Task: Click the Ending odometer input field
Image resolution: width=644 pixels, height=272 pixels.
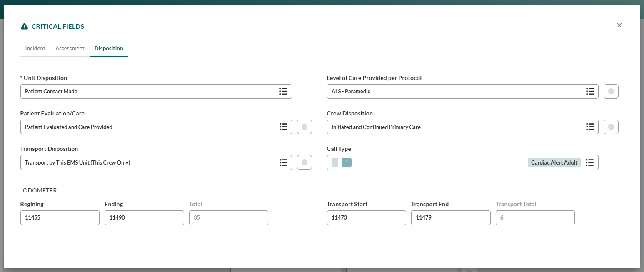Action: pos(144,217)
